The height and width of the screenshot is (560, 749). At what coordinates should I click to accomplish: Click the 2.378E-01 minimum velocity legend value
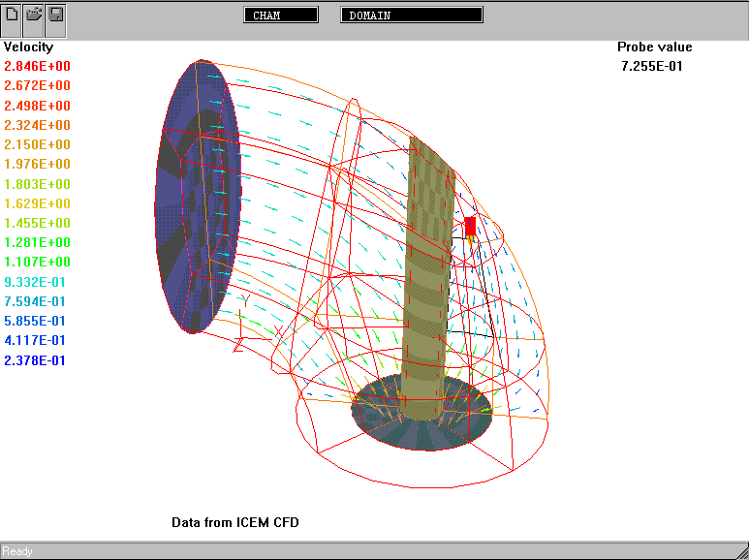(37, 360)
